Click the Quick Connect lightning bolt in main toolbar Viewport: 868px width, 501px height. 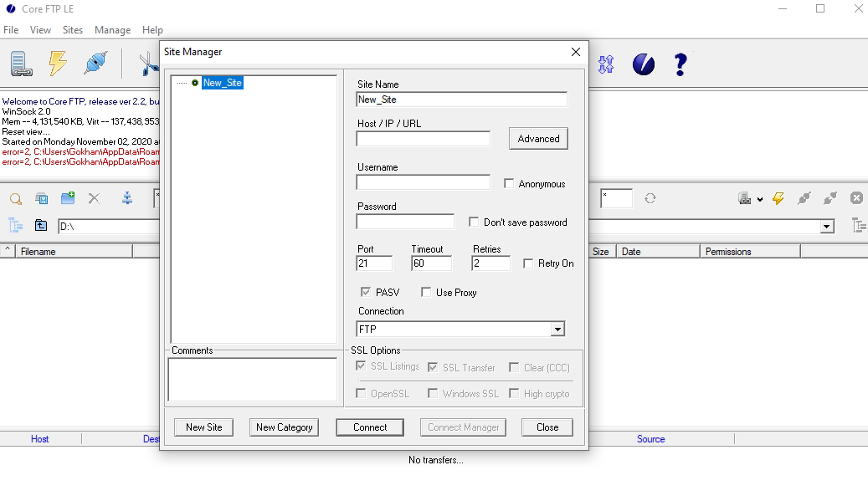pyautogui.click(x=58, y=63)
